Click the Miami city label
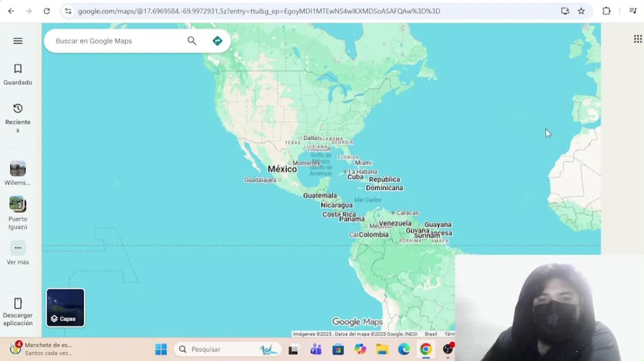Image resolution: width=644 pixels, height=361 pixels. [363, 162]
